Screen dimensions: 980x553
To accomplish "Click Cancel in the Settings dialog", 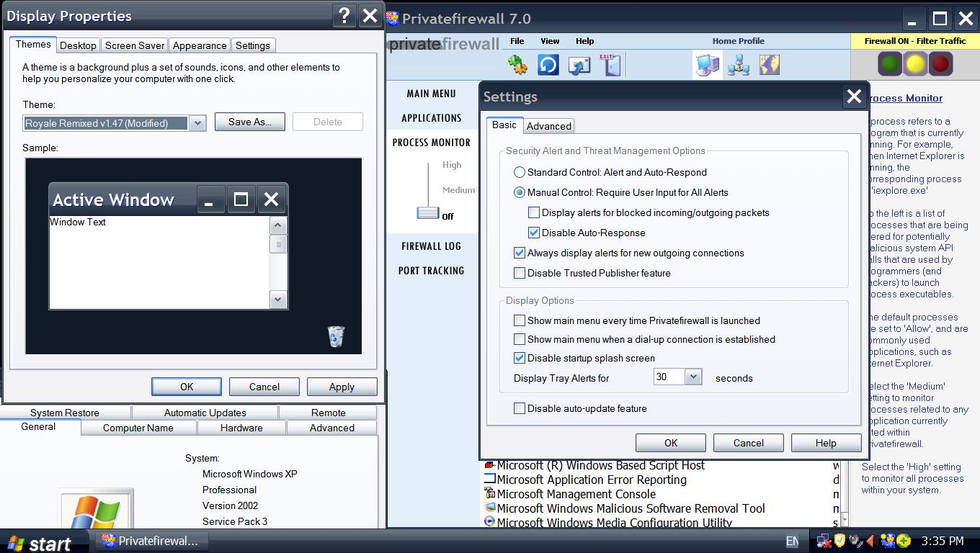I will 749,443.
